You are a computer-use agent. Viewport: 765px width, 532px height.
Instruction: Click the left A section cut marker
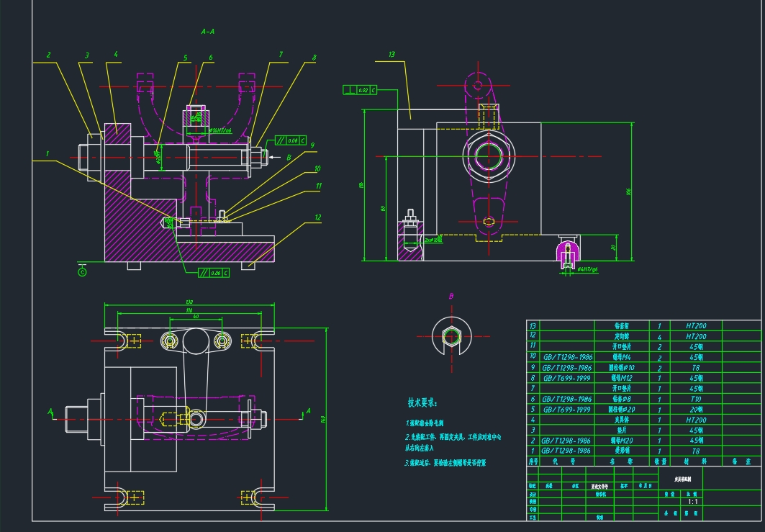click(50, 412)
